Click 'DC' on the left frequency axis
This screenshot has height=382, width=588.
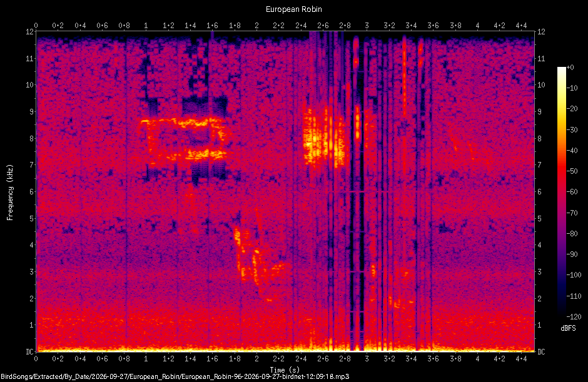coord(29,351)
